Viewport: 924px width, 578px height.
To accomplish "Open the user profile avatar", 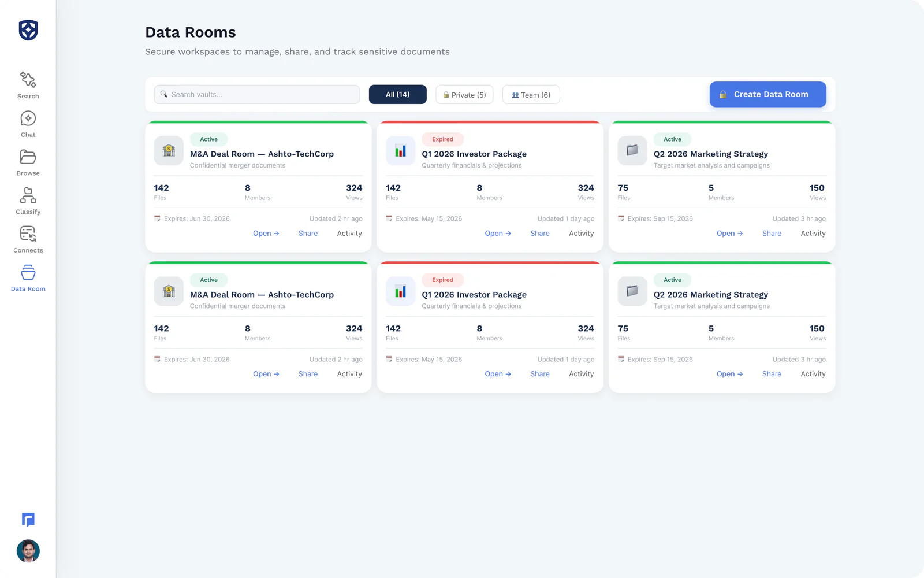I will pyautogui.click(x=28, y=551).
